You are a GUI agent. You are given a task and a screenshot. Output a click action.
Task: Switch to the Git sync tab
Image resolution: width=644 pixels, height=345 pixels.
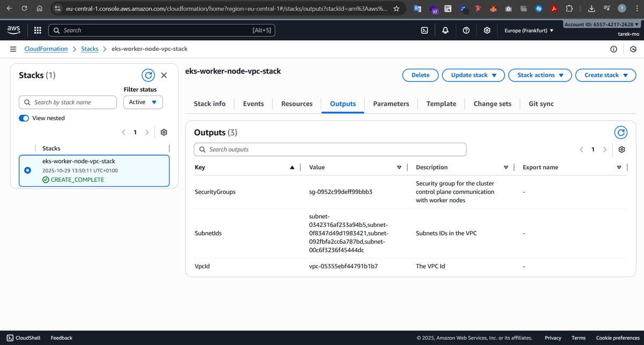pyautogui.click(x=541, y=104)
